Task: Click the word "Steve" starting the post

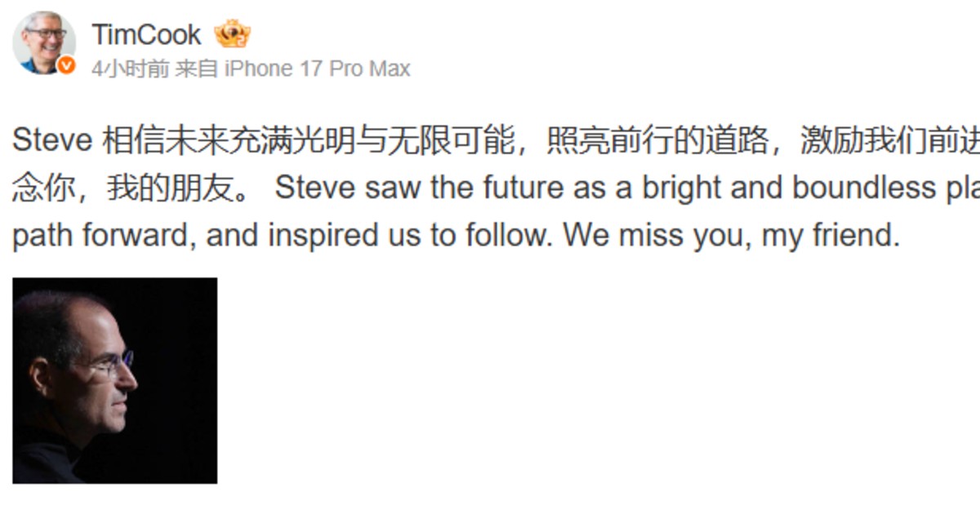Action: coord(52,141)
